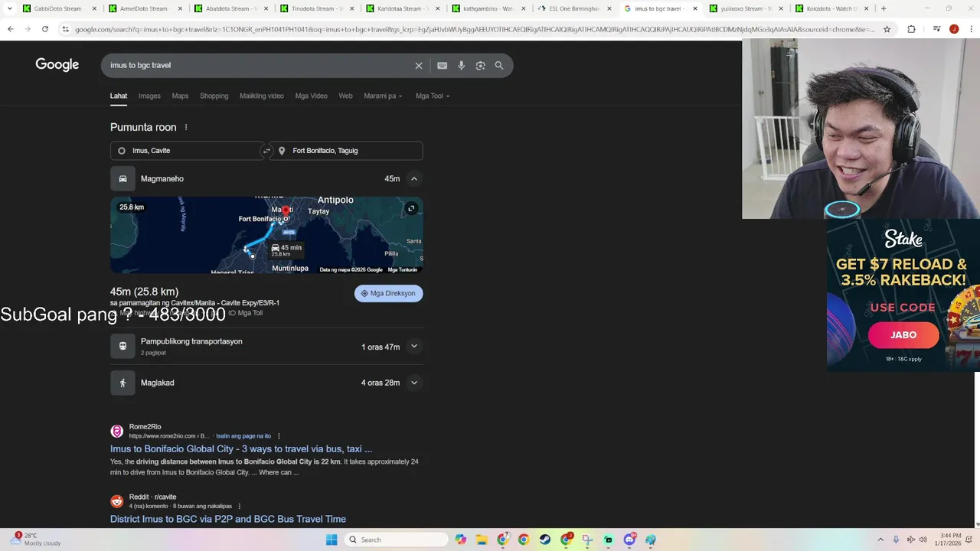Screen dimensions: 980x551
Task: Click the route map thumbnail
Action: [x=266, y=235]
